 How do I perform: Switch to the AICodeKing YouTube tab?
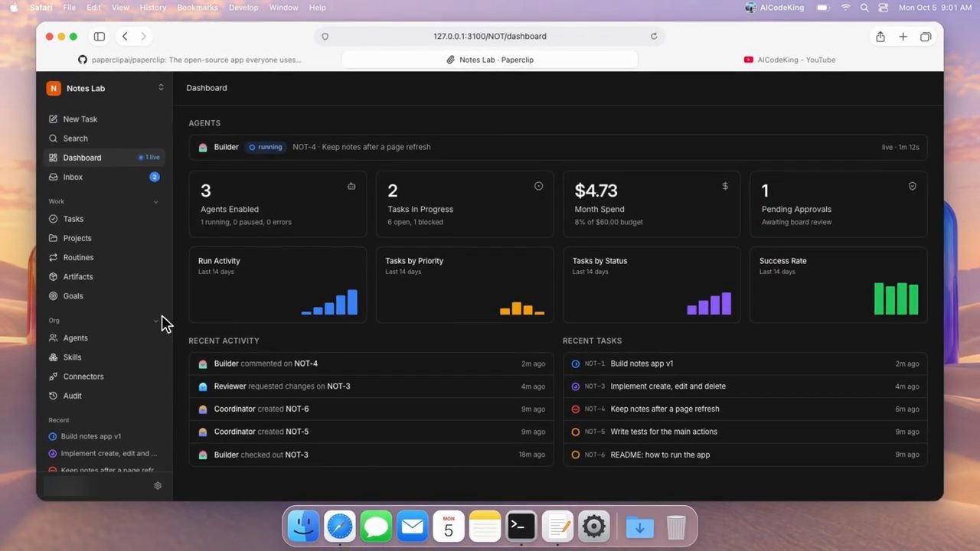(789, 60)
